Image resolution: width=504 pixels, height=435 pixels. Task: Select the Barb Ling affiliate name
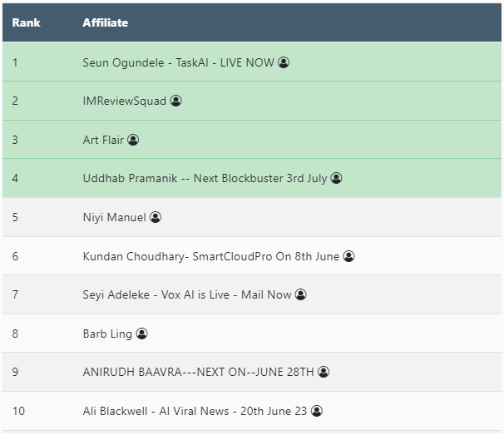(107, 334)
